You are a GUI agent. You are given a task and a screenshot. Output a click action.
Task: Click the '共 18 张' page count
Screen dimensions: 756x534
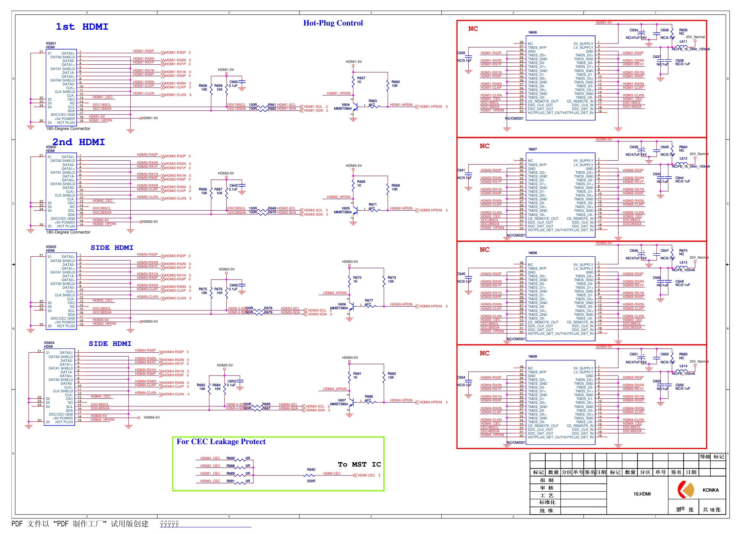711,510
